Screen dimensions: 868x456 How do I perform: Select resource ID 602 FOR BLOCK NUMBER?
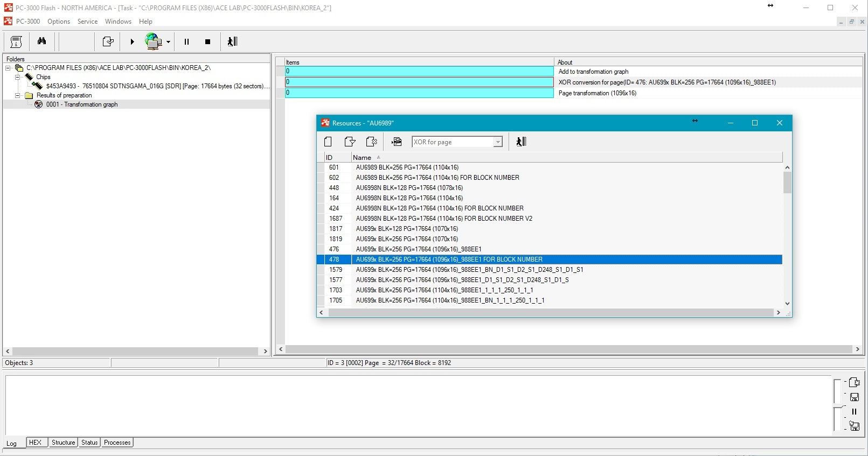[x=550, y=178]
